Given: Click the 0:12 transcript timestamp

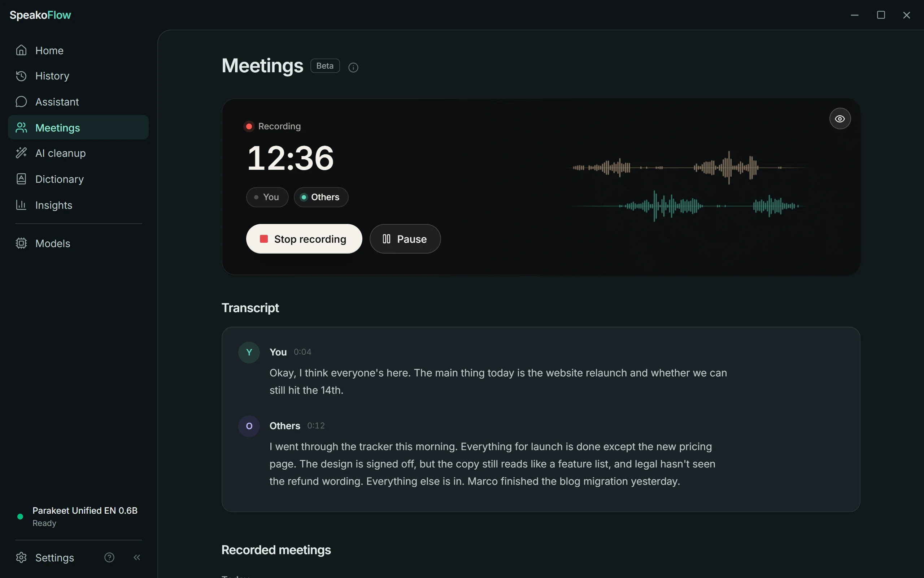Looking at the screenshot, I should pos(316,426).
